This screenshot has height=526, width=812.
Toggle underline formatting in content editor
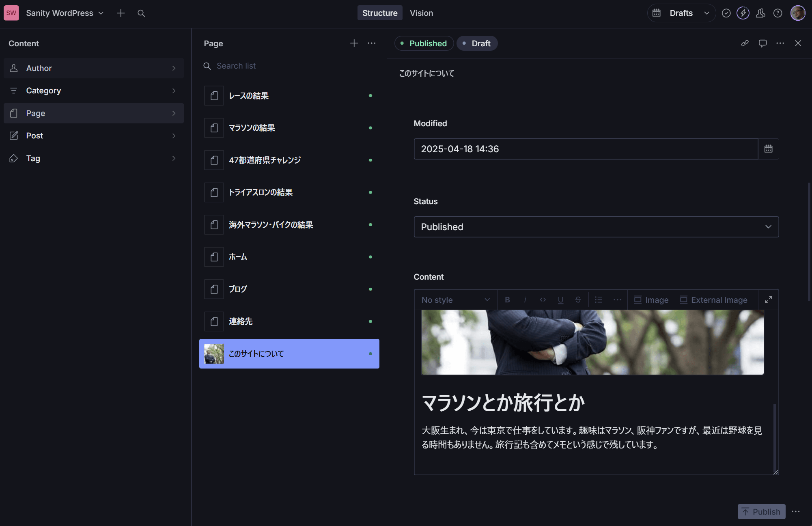tap(560, 300)
